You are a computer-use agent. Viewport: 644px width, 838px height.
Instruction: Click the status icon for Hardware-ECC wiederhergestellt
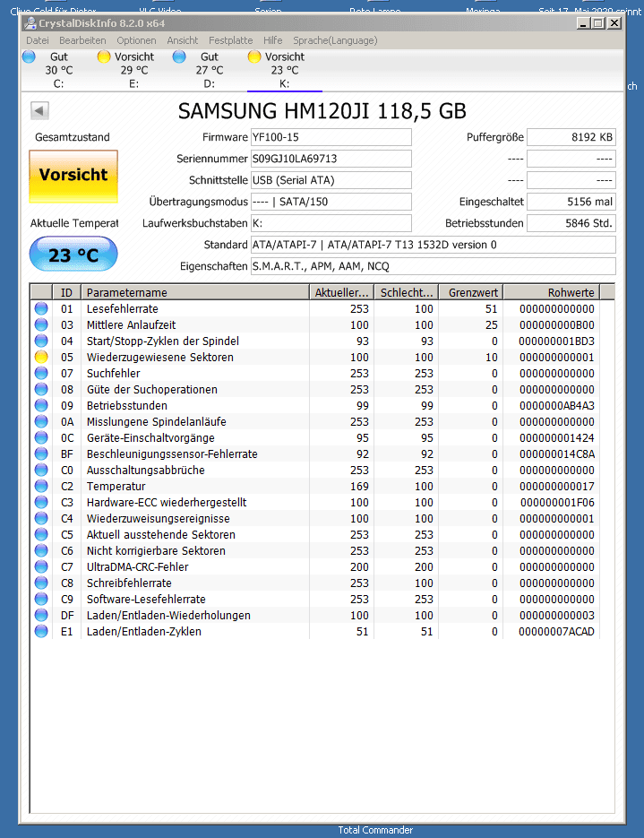(41, 503)
